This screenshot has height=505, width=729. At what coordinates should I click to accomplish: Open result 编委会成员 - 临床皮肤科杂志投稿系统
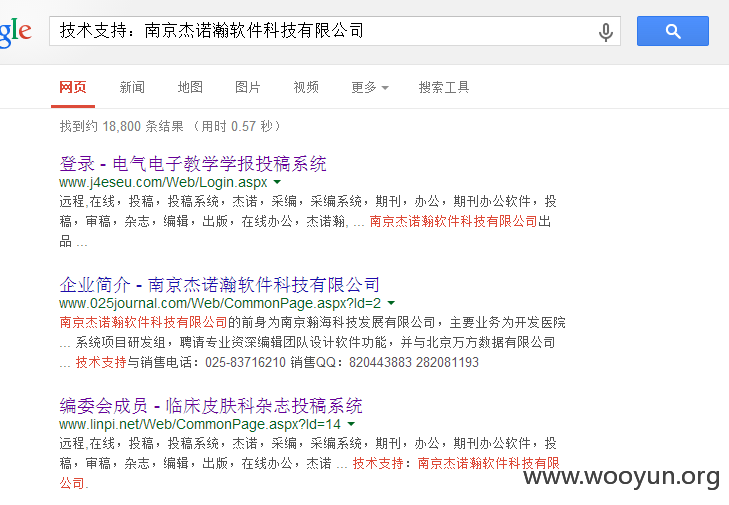(211, 405)
